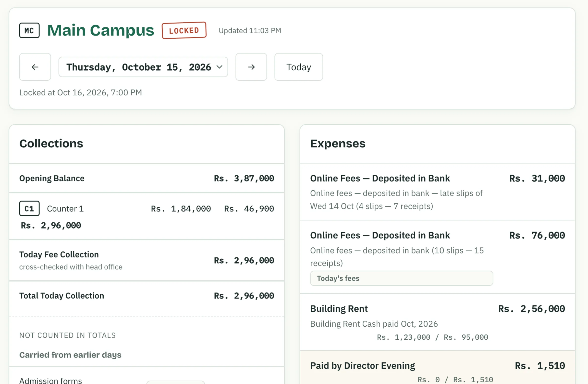588x384 pixels.
Task: Click the Rs. 1,510 expense amount
Action: tap(540, 366)
